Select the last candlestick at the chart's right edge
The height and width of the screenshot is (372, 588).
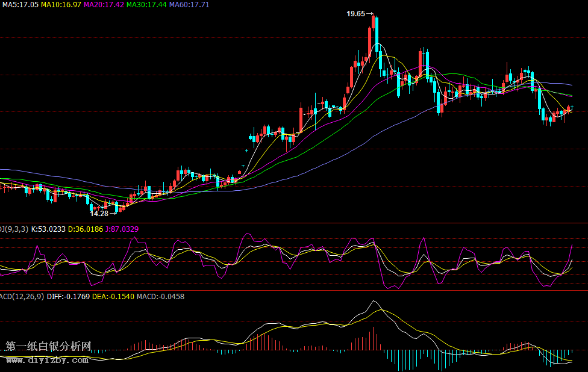tap(572, 108)
